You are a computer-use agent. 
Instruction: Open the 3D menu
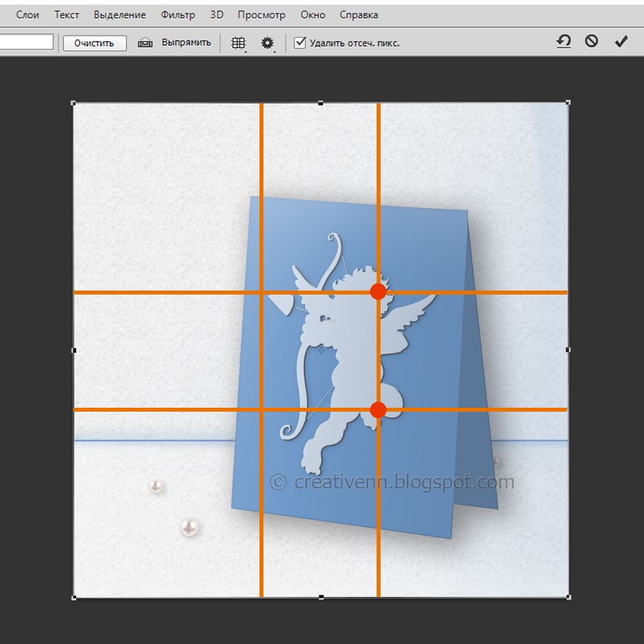(217, 15)
